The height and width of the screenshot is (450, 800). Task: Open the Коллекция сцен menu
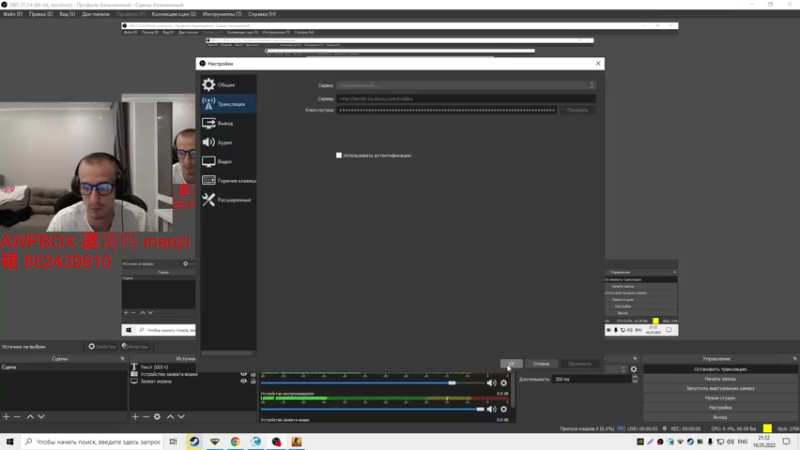tap(174, 14)
